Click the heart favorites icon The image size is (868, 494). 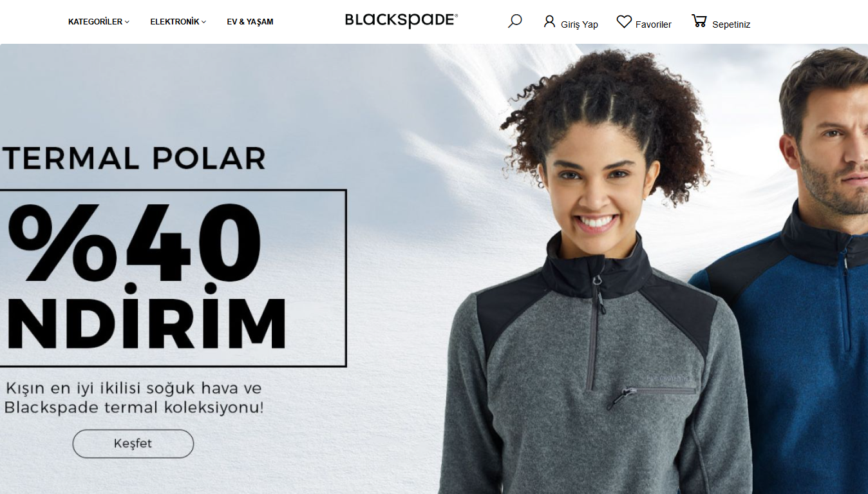pyautogui.click(x=624, y=22)
